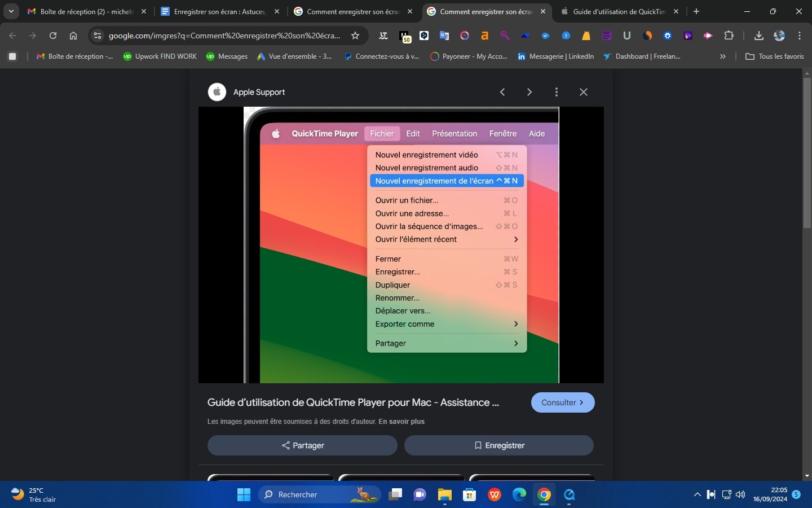The width and height of the screenshot is (812, 508).
Task: View site information icon in address bar
Action: (98, 36)
